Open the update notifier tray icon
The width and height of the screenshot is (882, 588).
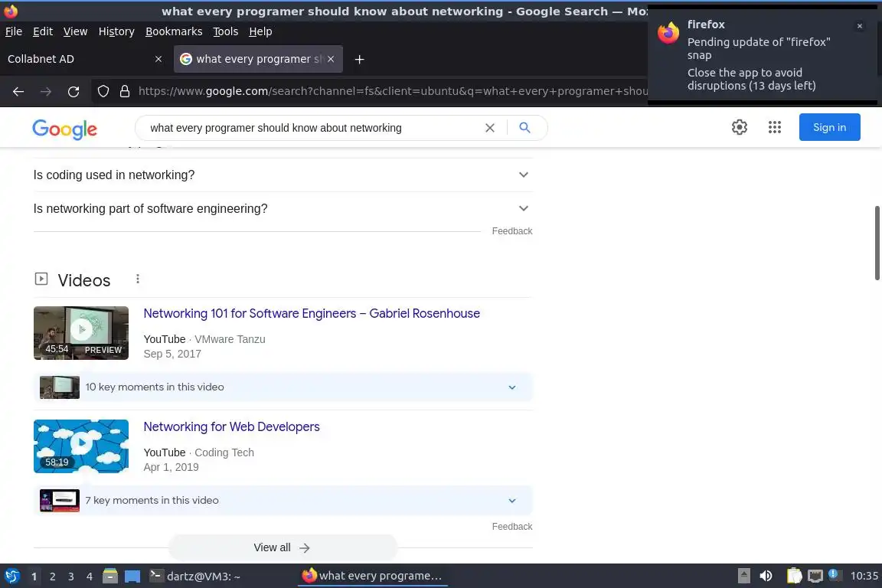(835, 575)
